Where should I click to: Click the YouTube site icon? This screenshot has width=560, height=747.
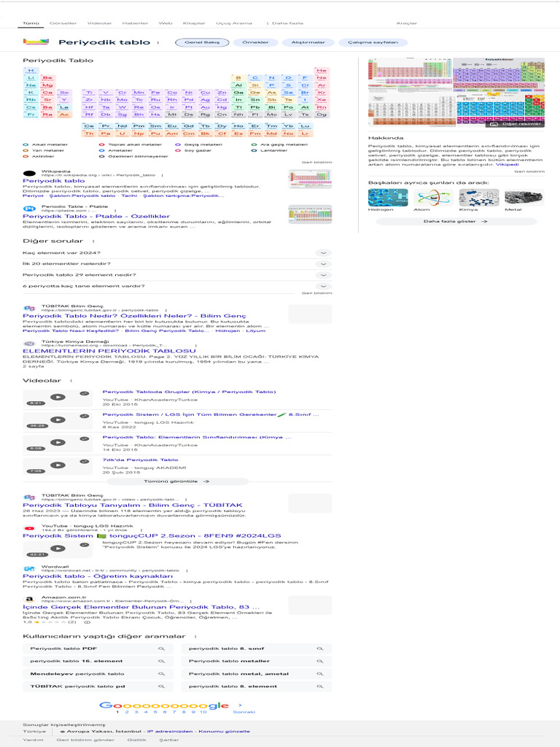click(29, 528)
